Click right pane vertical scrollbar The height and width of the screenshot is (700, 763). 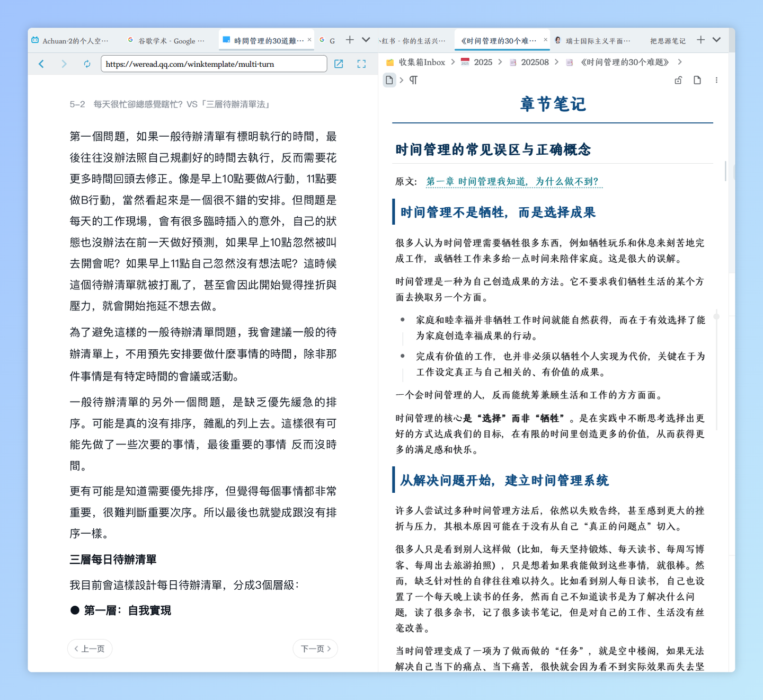(x=725, y=172)
